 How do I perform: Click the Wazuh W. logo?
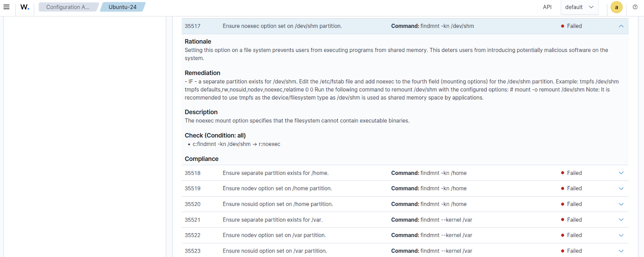coord(25,7)
